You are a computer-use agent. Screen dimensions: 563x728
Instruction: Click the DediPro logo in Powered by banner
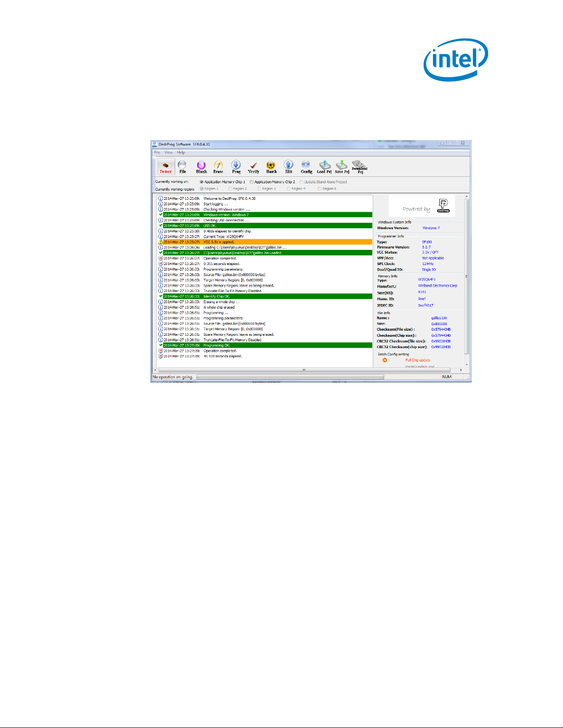[444, 205]
